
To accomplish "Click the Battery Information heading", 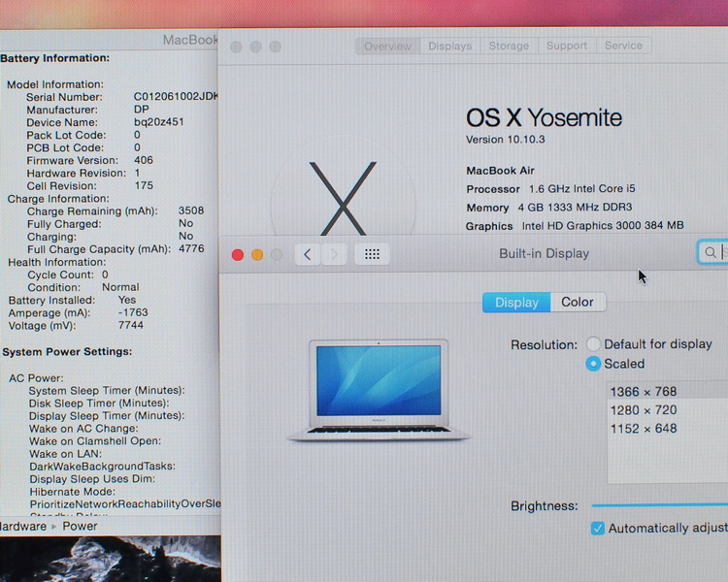I will (x=54, y=58).
